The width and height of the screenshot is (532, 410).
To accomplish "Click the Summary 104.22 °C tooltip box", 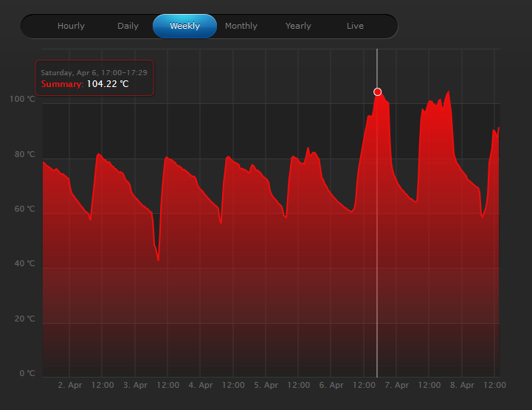I will (x=94, y=78).
